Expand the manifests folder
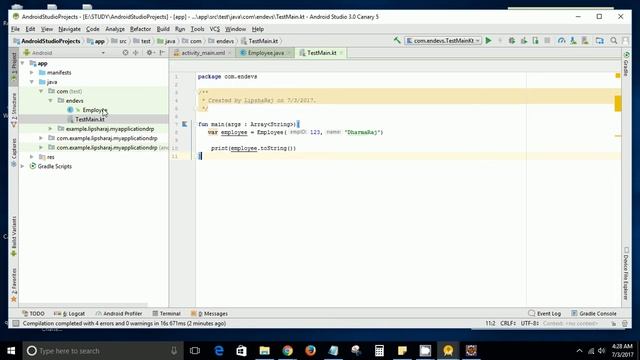The width and height of the screenshot is (640, 360). point(32,73)
